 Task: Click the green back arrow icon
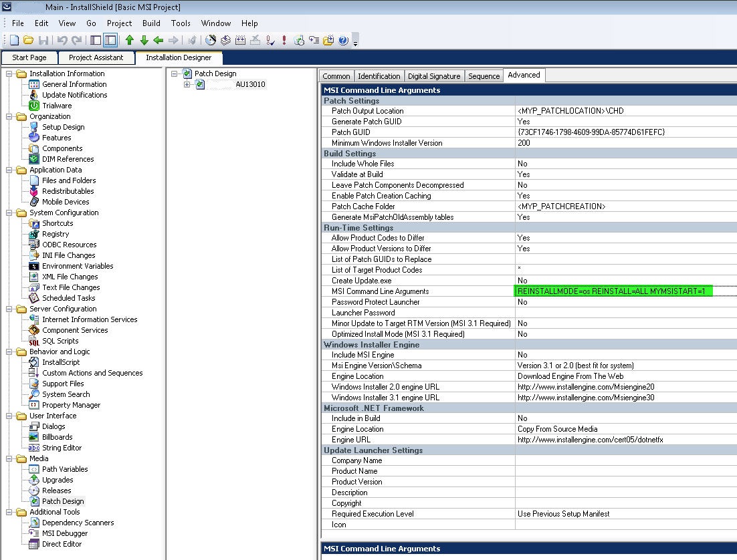(x=159, y=41)
